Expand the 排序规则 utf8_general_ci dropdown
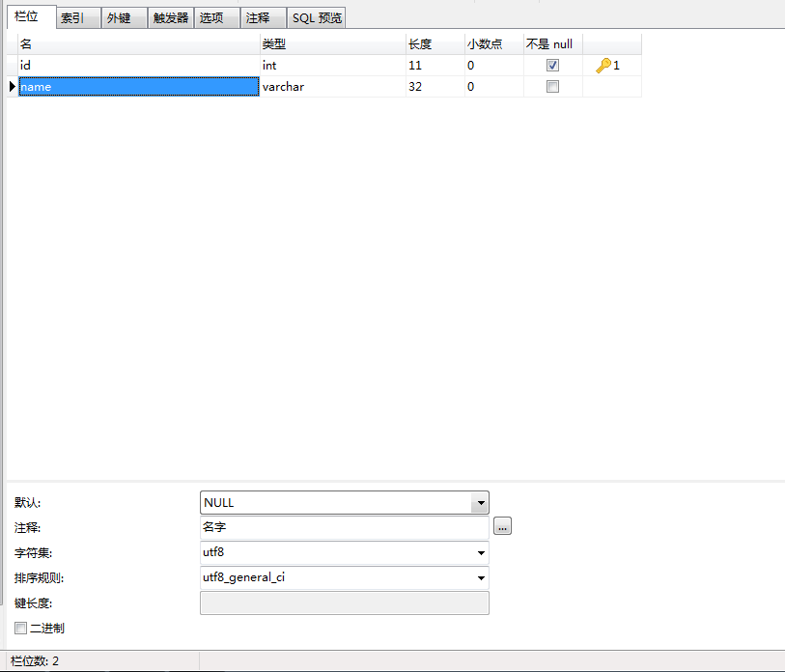 pyautogui.click(x=481, y=577)
